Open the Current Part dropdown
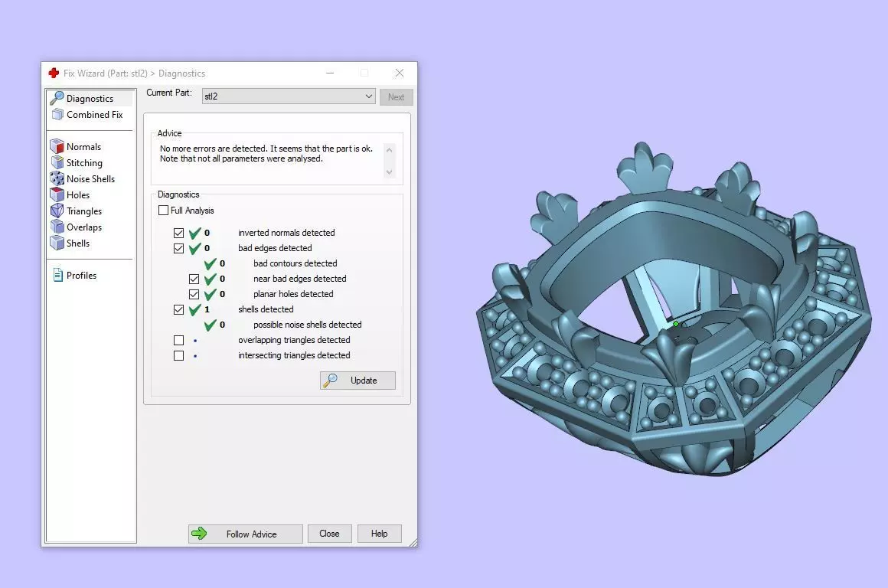 [x=289, y=96]
